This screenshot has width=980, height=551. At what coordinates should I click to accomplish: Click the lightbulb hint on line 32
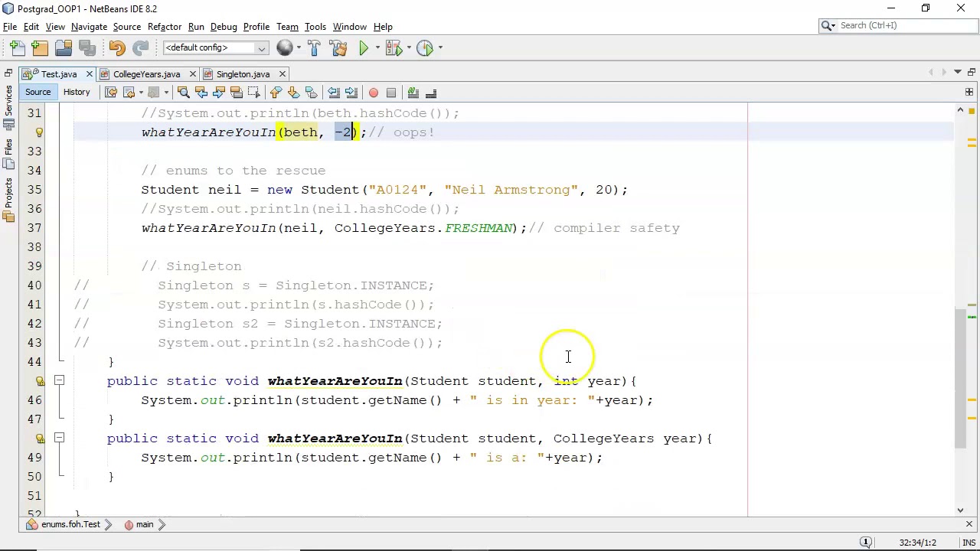coord(39,132)
